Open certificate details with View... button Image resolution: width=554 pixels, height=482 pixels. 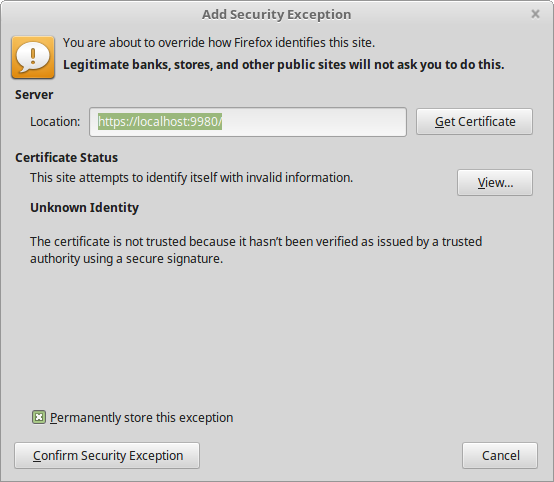(495, 182)
